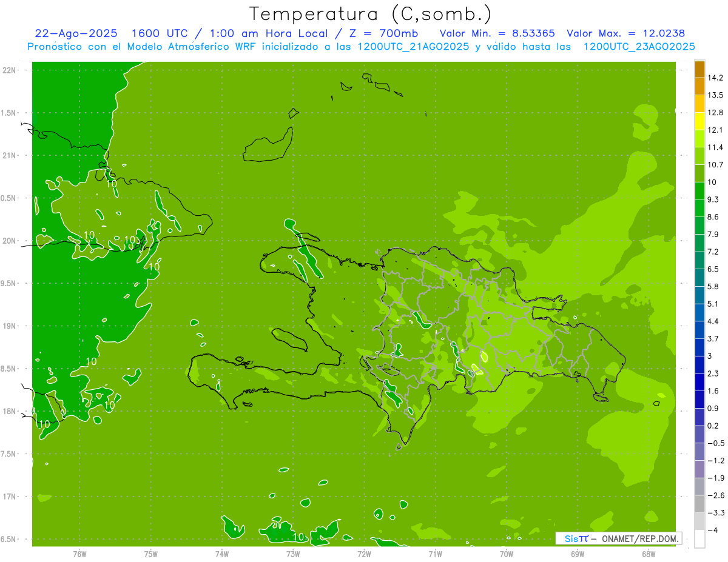Screen dimensions: 728x562
Task: Click the "3.7" colorbar value
Action: click(x=713, y=338)
